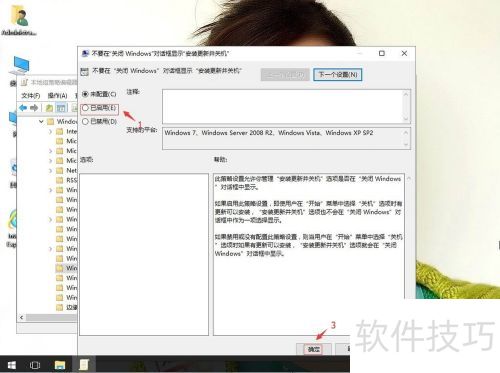Click inside the 注释 comment text box

pos(283,106)
